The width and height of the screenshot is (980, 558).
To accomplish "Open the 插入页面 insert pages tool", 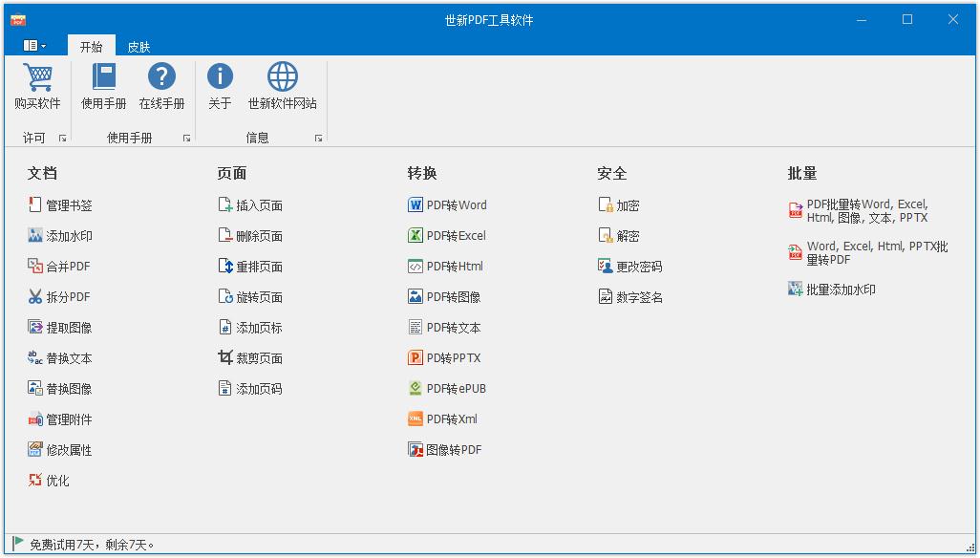I will (250, 204).
